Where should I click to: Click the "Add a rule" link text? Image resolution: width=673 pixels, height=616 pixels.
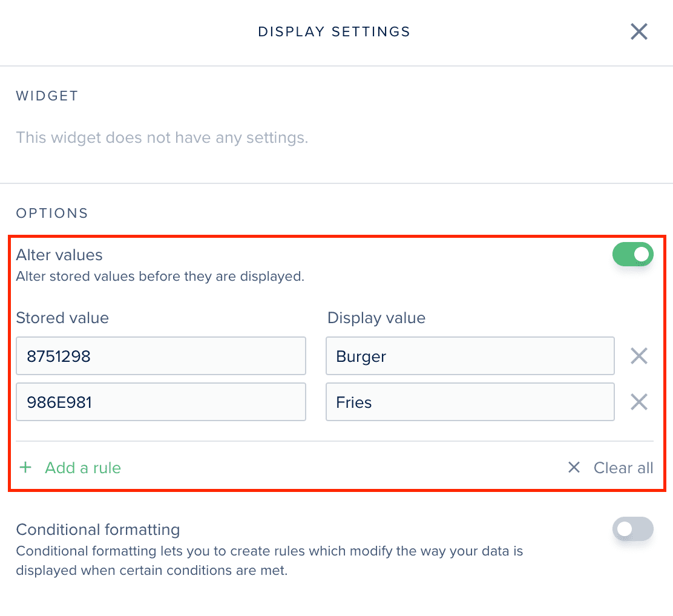click(83, 468)
